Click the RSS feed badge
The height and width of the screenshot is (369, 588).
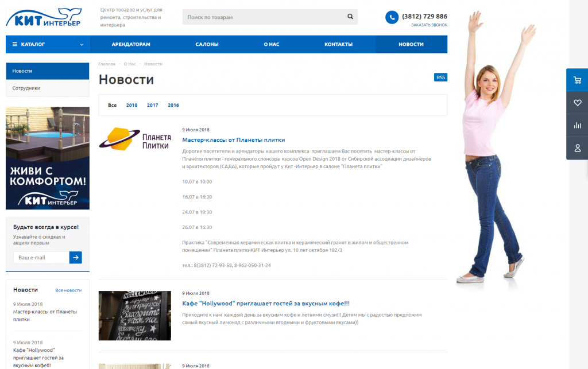click(440, 77)
